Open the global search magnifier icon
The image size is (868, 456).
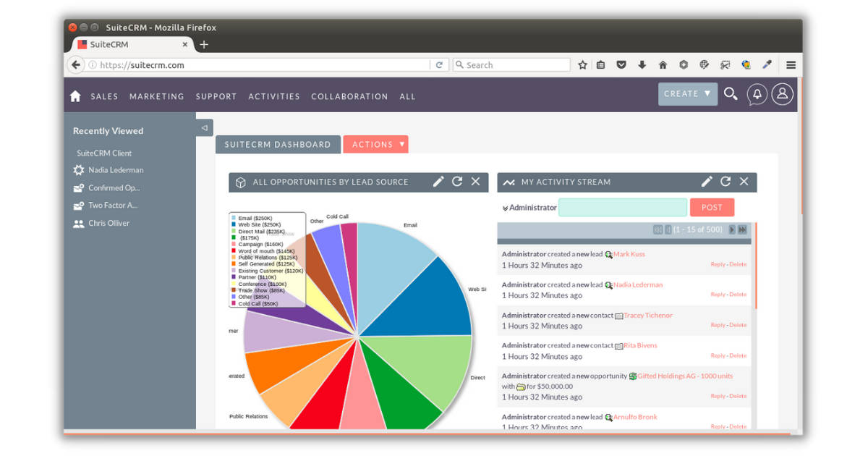point(731,93)
